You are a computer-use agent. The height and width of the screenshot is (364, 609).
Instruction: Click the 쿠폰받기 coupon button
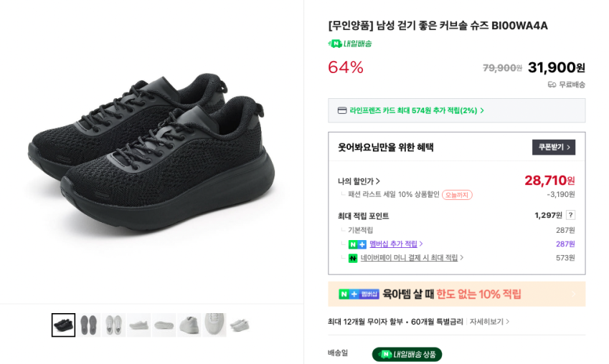coord(553,147)
